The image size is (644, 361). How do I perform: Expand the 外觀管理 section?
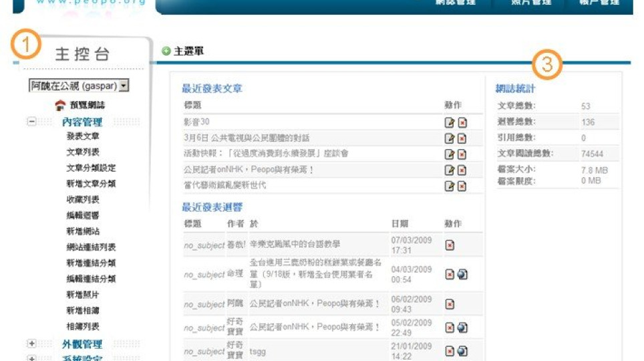[31, 344]
